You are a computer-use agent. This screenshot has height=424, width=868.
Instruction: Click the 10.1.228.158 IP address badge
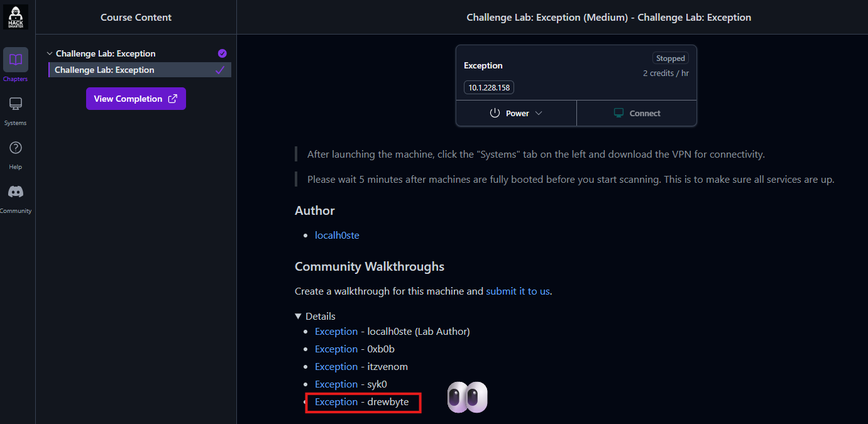point(489,88)
